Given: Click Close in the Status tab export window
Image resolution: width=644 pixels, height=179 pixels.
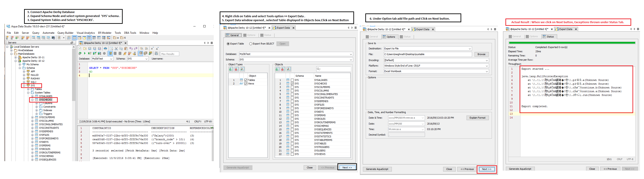Looking at the screenshot, I should pyautogui.click(x=592, y=169).
